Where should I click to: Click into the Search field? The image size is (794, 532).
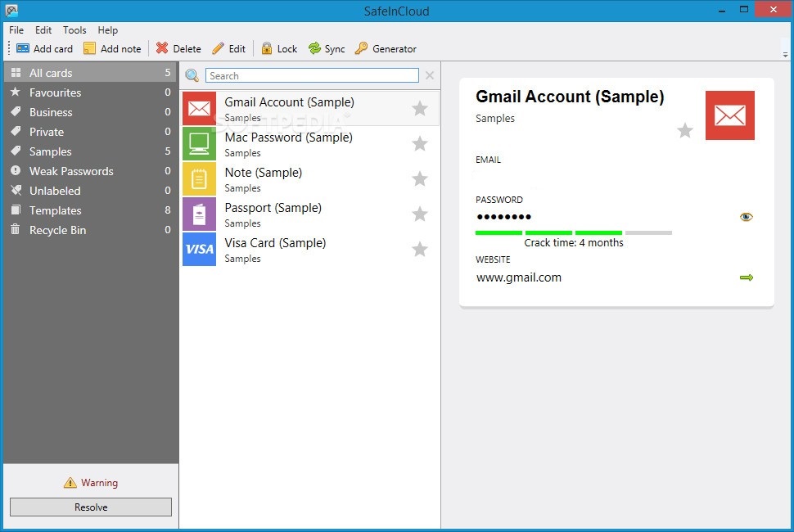coord(312,75)
